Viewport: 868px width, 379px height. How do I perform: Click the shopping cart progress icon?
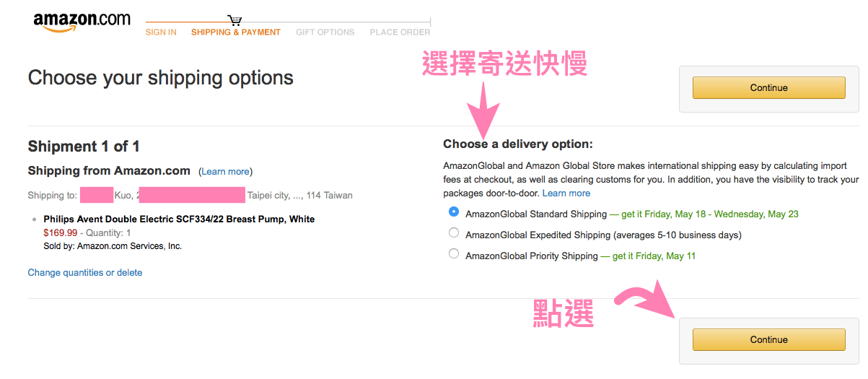[234, 19]
